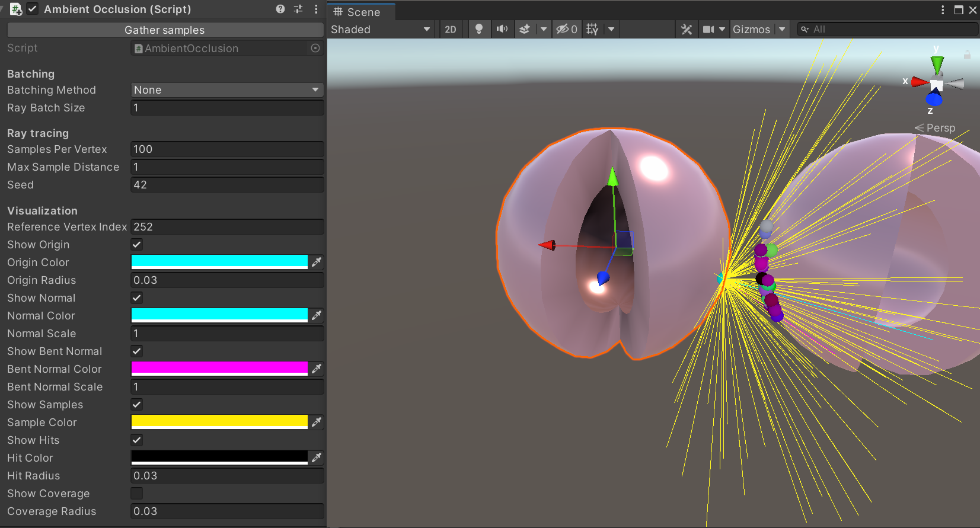Click Normal Scale value field

pos(227,334)
